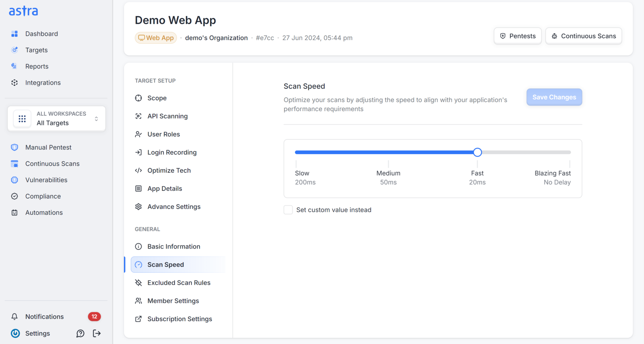Select the Integrations icon in sidebar
Image resolution: width=644 pixels, height=344 pixels.
point(14,83)
